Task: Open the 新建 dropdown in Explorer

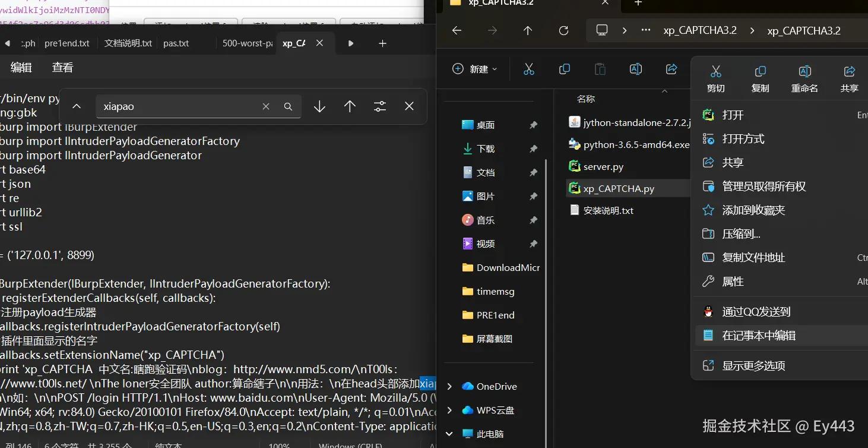Action: pos(475,69)
